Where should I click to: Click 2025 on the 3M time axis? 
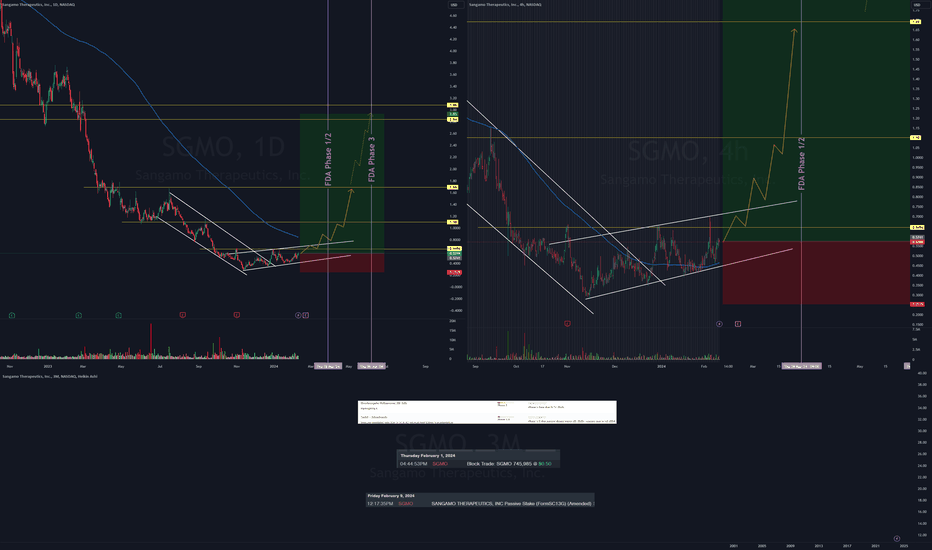point(903,546)
